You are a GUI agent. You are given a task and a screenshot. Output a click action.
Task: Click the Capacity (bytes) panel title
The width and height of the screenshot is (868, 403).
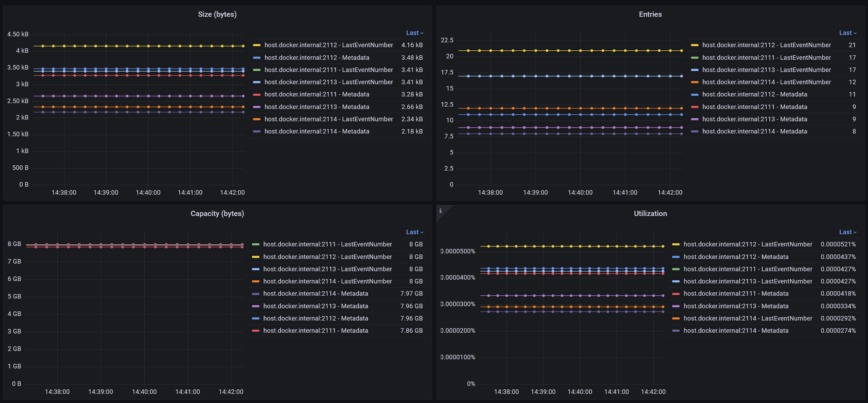pyautogui.click(x=217, y=214)
